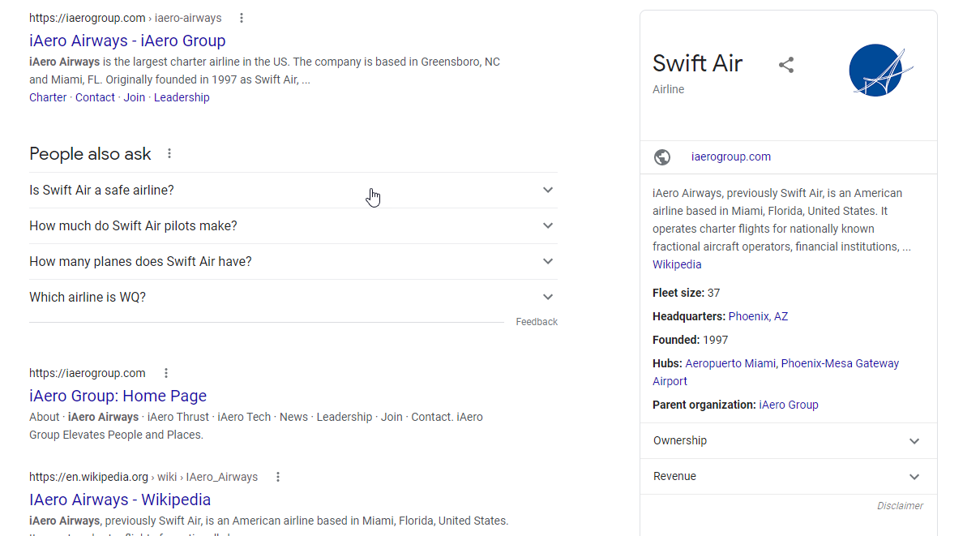Open People also ask options menu
Screen dimensions: 980x536
pos(169,153)
